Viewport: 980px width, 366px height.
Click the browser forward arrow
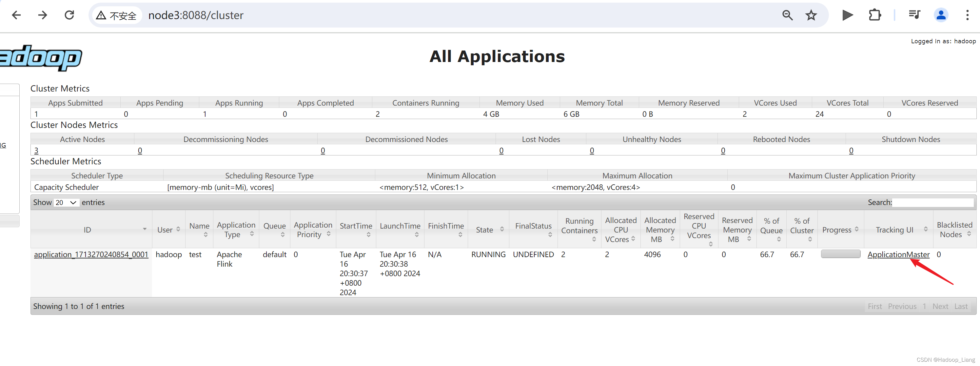(x=43, y=15)
